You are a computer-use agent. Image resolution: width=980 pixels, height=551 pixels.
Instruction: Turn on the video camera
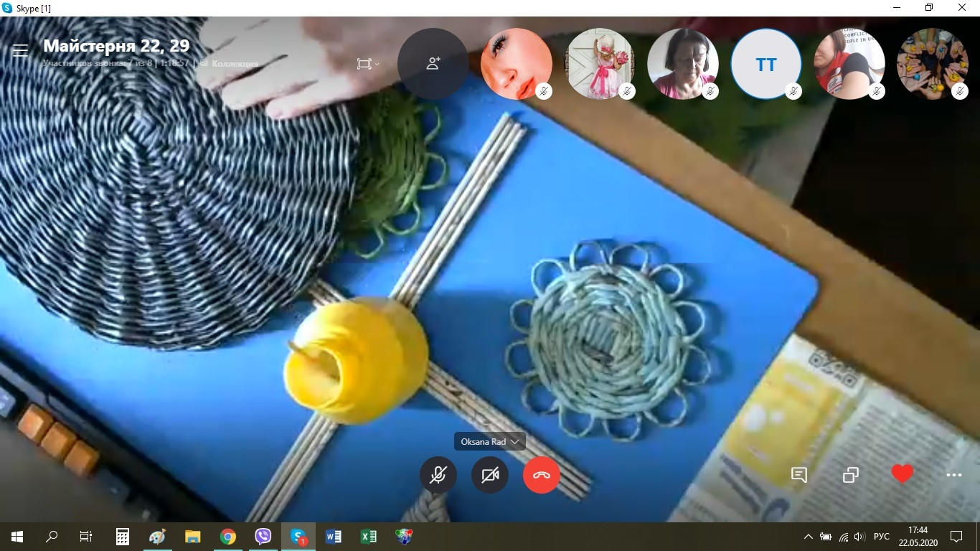490,475
